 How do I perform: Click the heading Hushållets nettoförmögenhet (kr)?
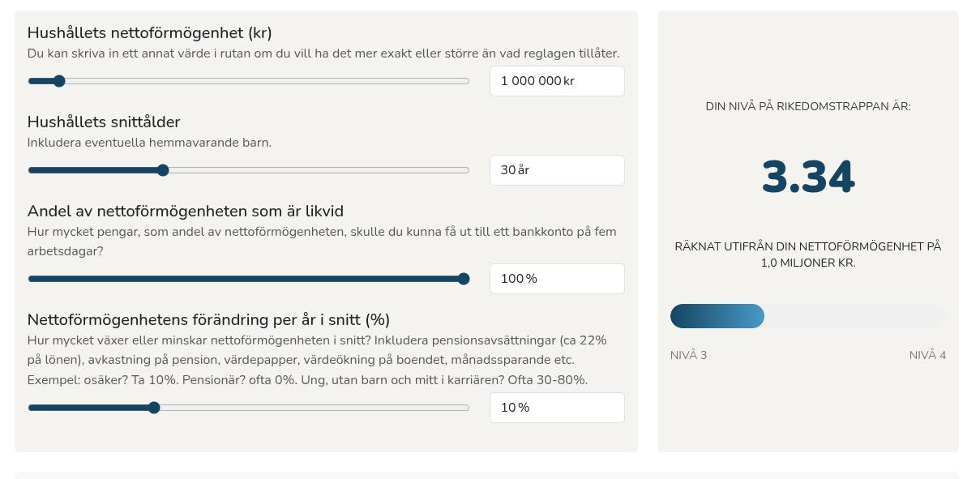pyautogui.click(x=149, y=33)
